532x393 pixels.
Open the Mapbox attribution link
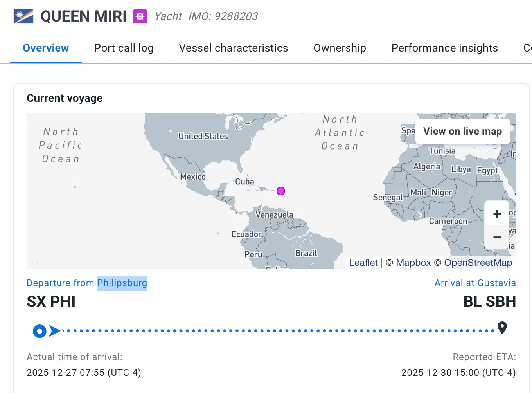point(413,263)
